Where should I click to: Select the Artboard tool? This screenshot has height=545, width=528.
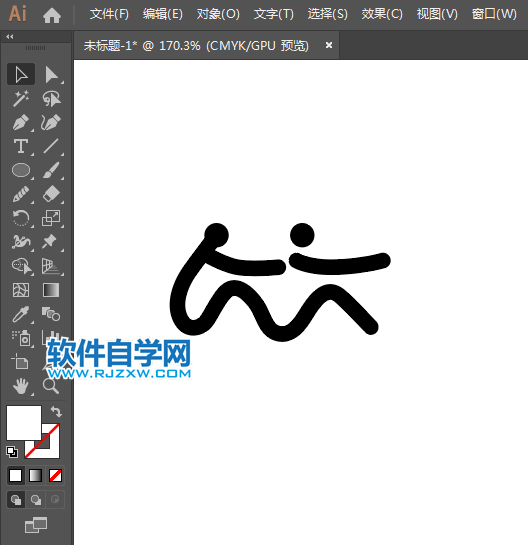pos(21,362)
